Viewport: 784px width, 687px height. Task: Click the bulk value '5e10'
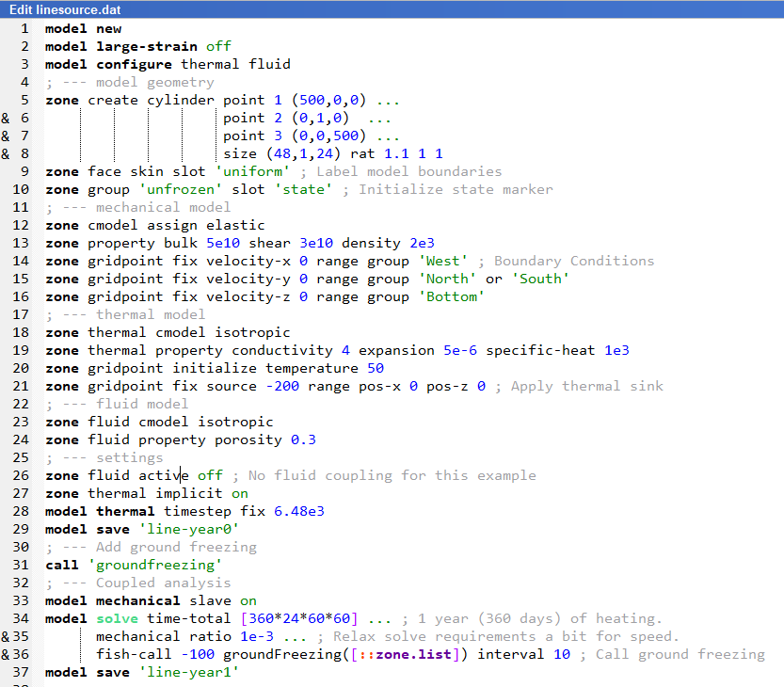point(223,243)
